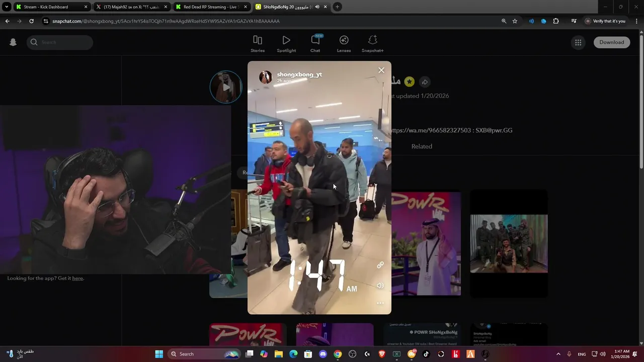Image resolution: width=644 pixels, height=362 pixels.
Task: Open the apps grid menu
Action: (x=578, y=42)
